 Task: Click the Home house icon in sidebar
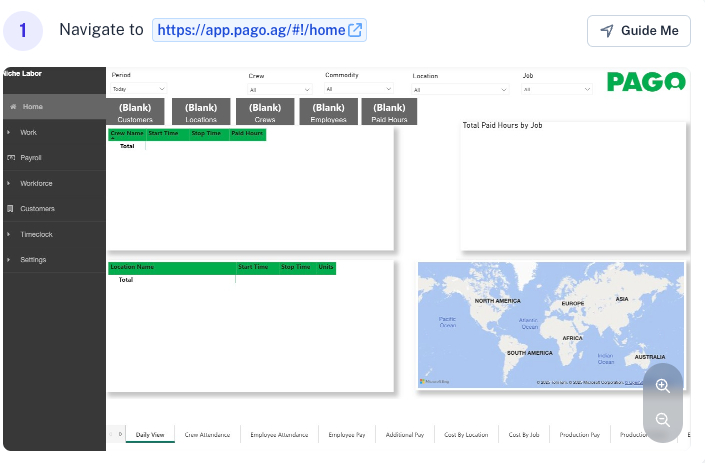13,107
